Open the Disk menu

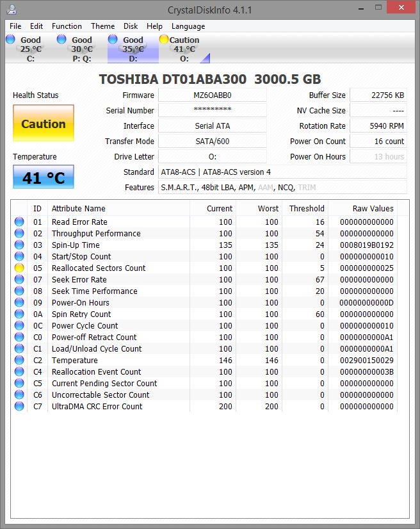click(x=130, y=26)
